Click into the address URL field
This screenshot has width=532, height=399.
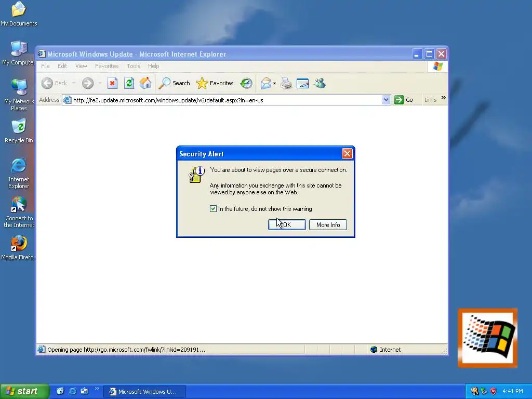[x=227, y=100]
